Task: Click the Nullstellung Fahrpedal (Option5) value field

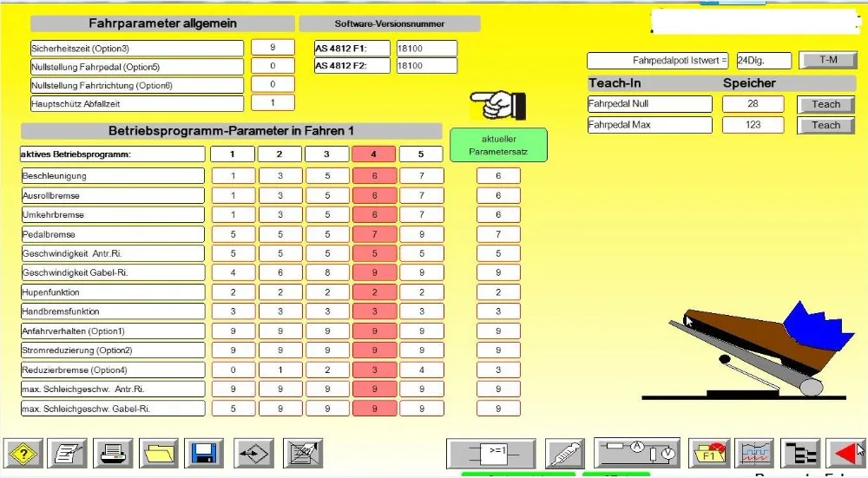Action: (273, 66)
